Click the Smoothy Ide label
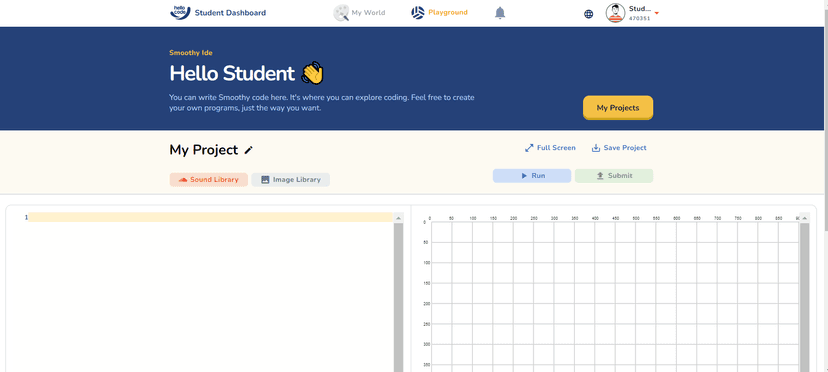The width and height of the screenshot is (828, 372). 191,53
